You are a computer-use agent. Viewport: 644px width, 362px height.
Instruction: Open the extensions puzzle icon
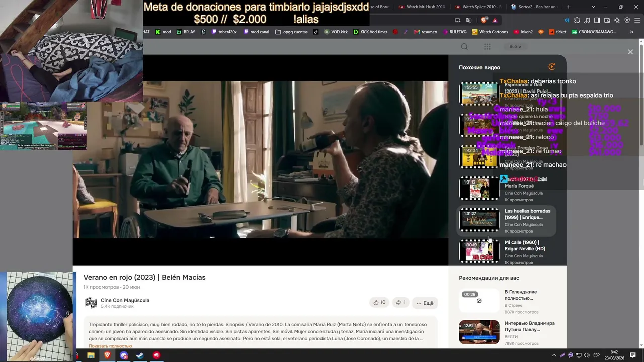(577, 20)
